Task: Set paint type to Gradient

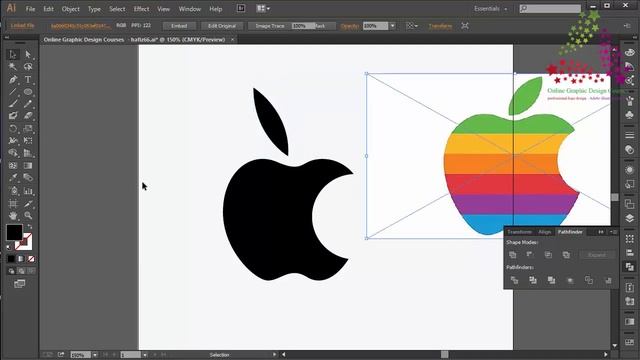Action: point(21,259)
